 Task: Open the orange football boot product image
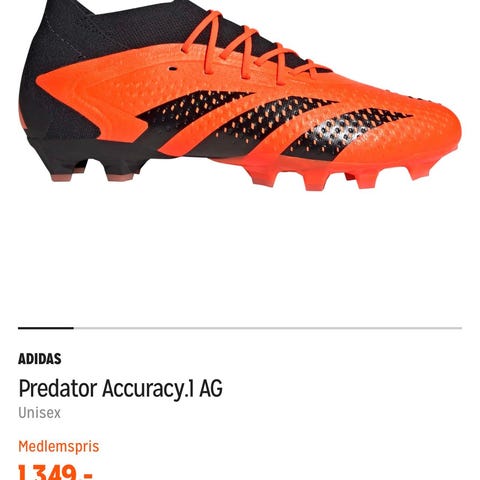tap(240, 95)
